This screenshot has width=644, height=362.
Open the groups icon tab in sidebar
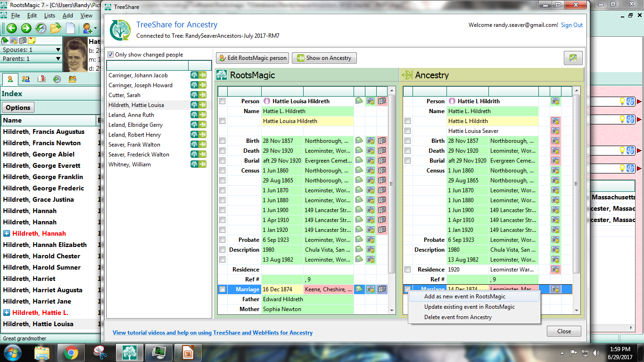(x=73, y=79)
